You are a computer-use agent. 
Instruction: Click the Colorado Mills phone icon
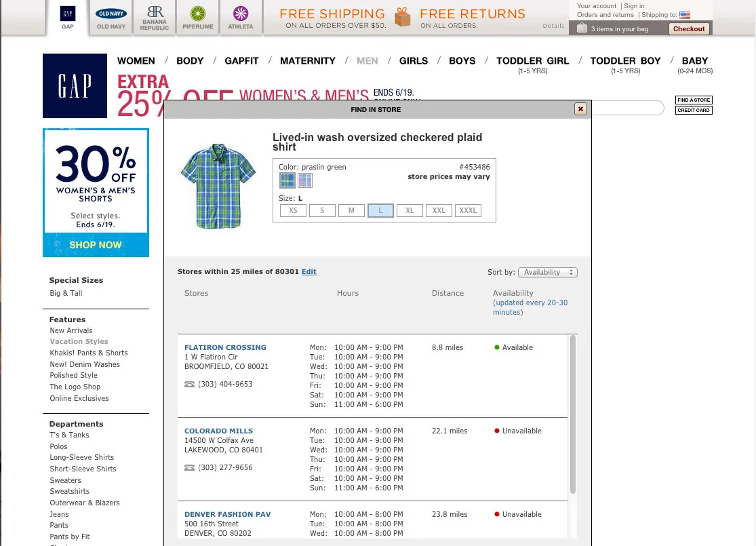(189, 468)
